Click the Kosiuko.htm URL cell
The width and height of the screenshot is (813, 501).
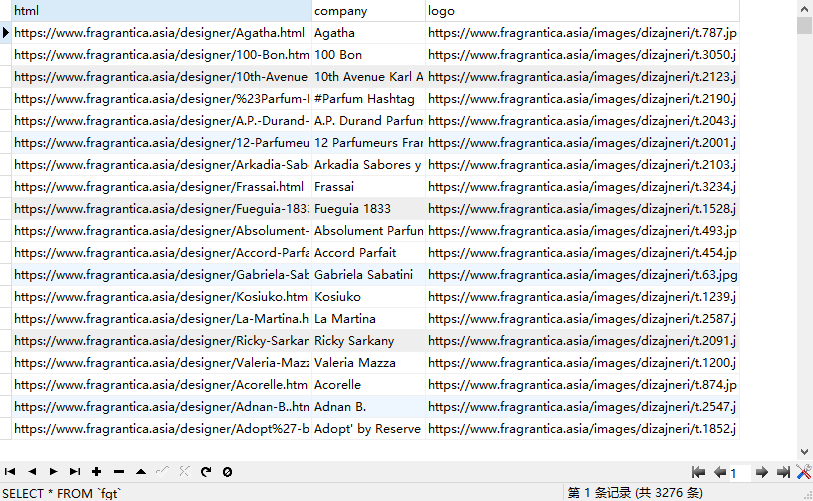tap(161, 297)
